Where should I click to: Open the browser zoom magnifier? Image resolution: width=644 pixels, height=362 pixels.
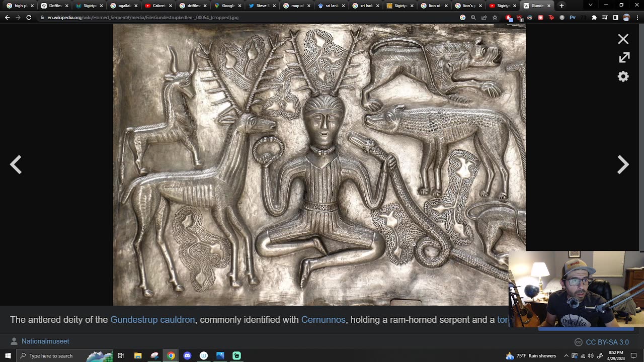point(473,18)
